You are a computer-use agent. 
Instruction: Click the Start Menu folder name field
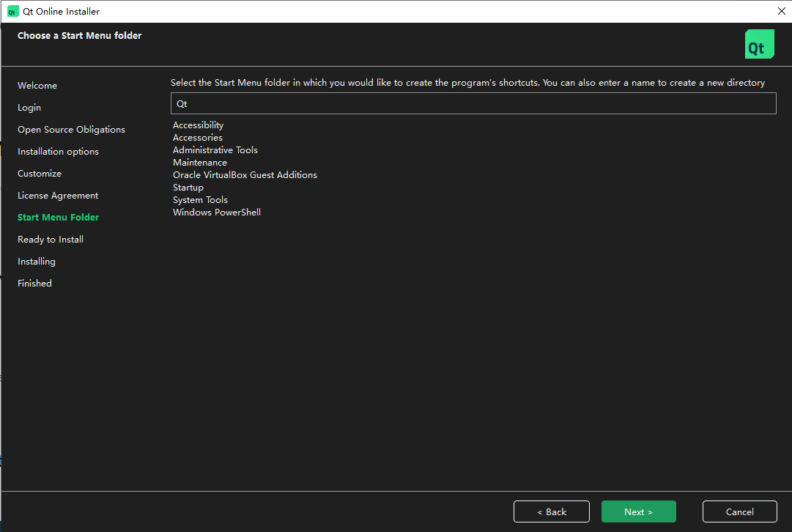click(x=473, y=104)
